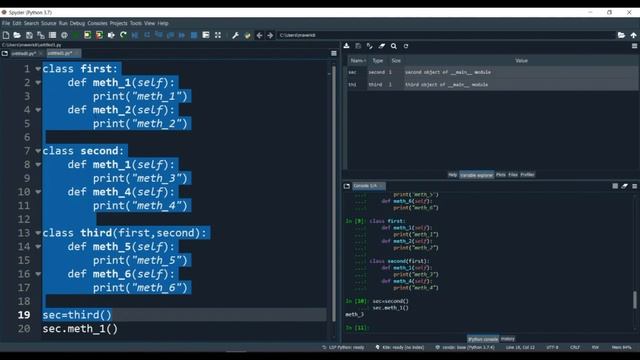Maximize the current pane
The image size is (640, 360).
pyautogui.click(x=206, y=36)
